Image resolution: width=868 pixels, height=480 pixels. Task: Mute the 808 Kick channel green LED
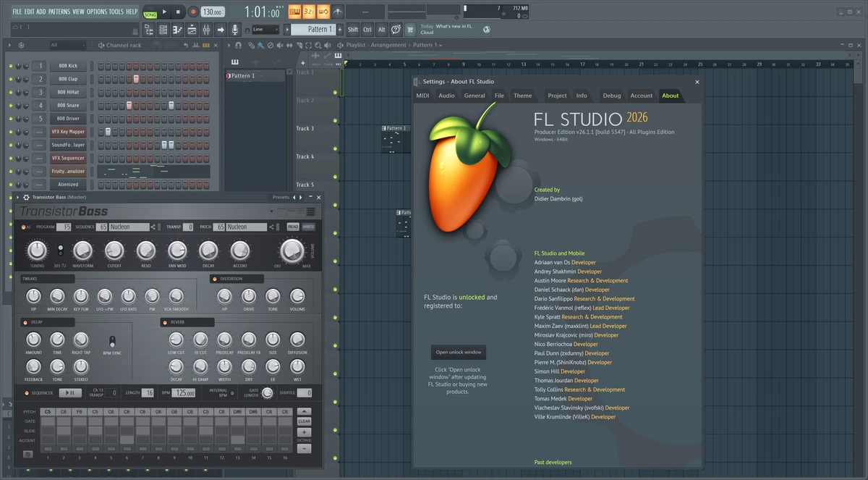(10, 66)
